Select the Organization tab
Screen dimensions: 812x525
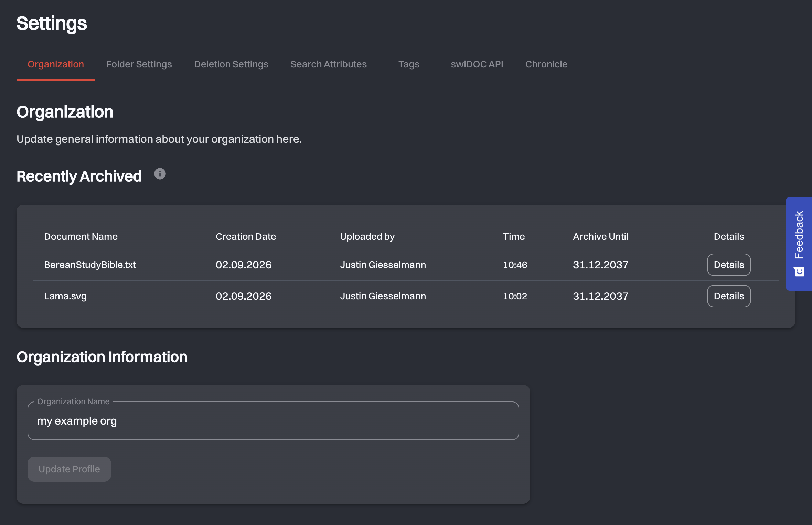click(x=56, y=64)
